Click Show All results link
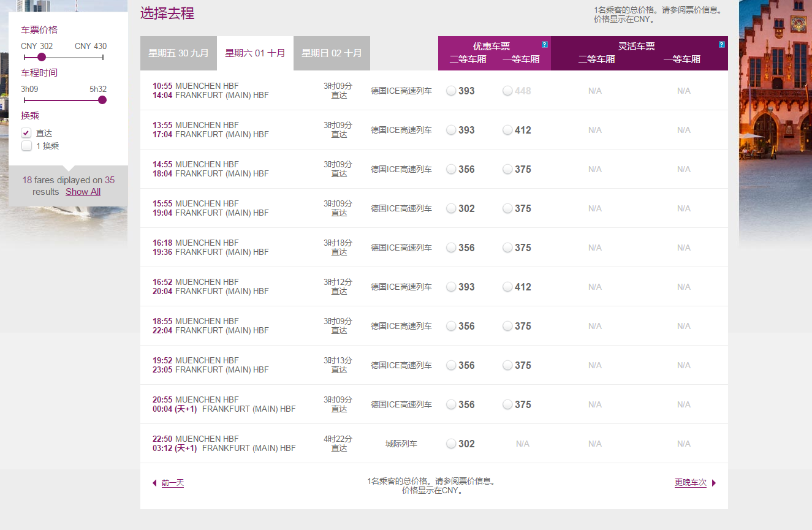Image resolution: width=812 pixels, height=530 pixels. point(83,192)
